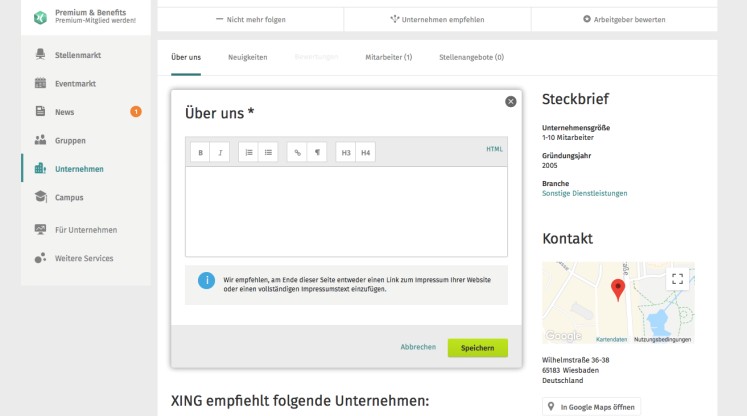Viewport: 747px width, 416px height.
Task: Click the insert link icon
Action: click(x=297, y=153)
